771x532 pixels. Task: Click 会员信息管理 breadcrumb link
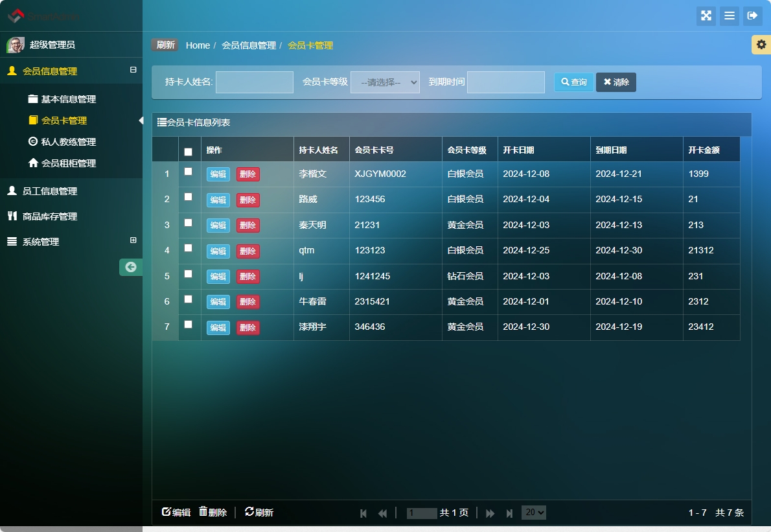click(249, 45)
